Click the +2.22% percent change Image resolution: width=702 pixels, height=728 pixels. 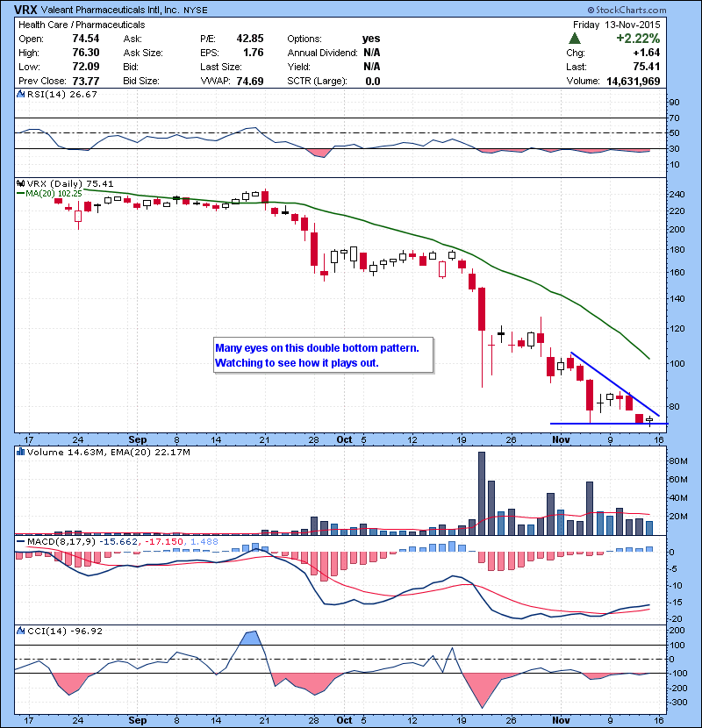click(638, 38)
